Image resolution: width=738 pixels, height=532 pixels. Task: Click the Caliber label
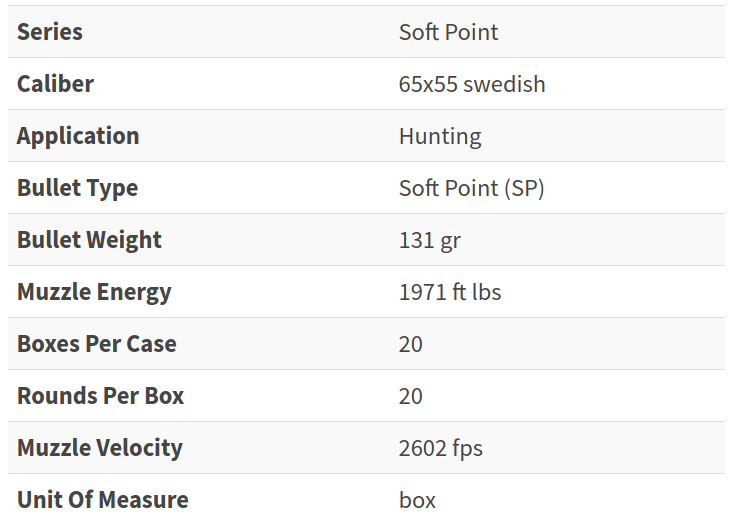pos(56,84)
